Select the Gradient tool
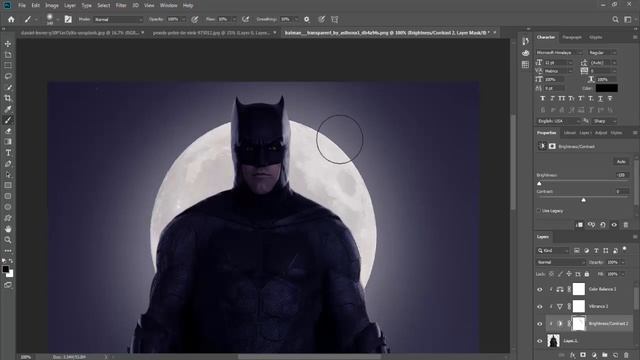 pyautogui.click(x=8, y=142)
